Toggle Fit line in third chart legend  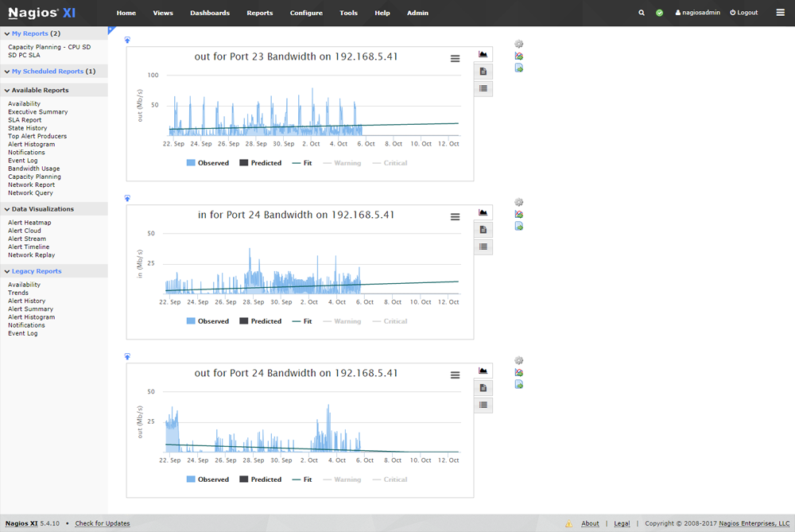[302, 480]
